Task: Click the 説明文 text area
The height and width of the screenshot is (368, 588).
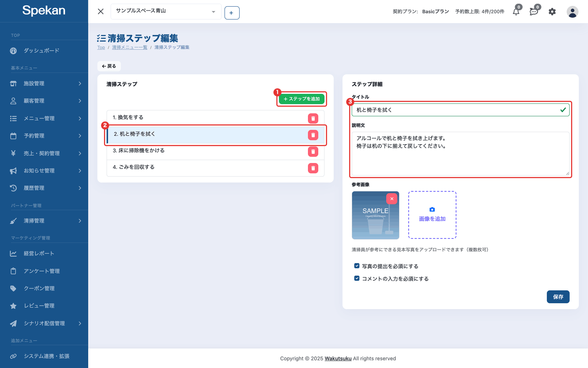Action: tap(460, 154)
